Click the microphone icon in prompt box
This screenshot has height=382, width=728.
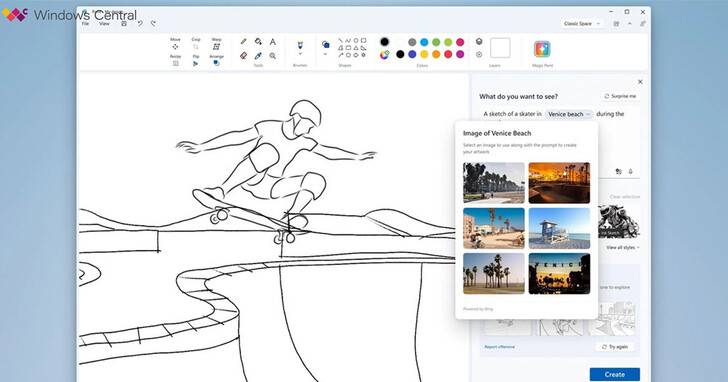tap(630, 171)
